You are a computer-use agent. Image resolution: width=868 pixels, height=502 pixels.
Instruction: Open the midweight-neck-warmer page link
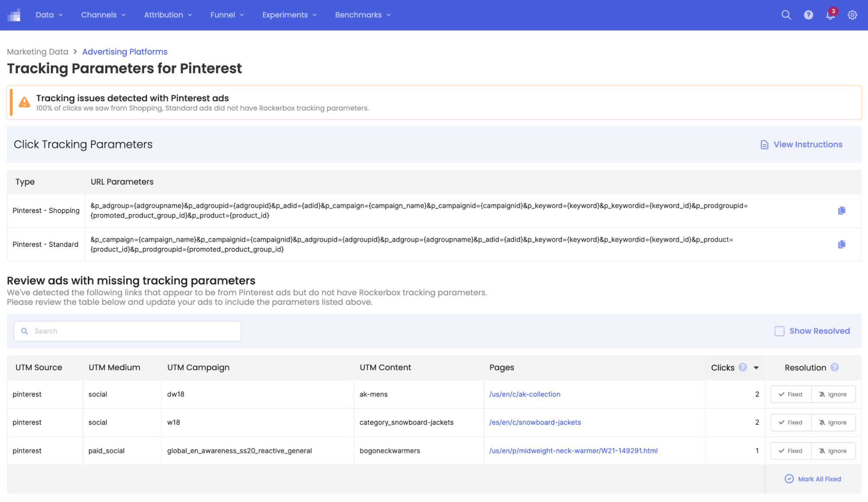573,451
